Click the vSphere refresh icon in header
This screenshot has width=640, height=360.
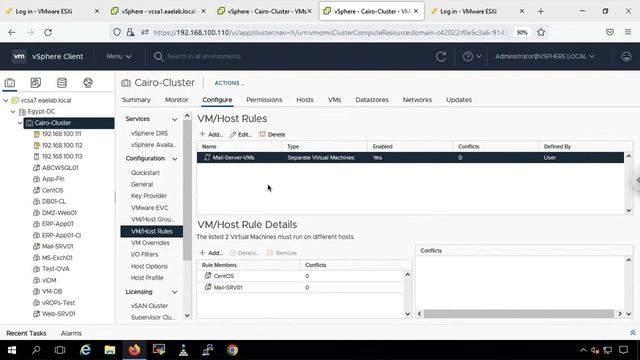coord(441,56)
